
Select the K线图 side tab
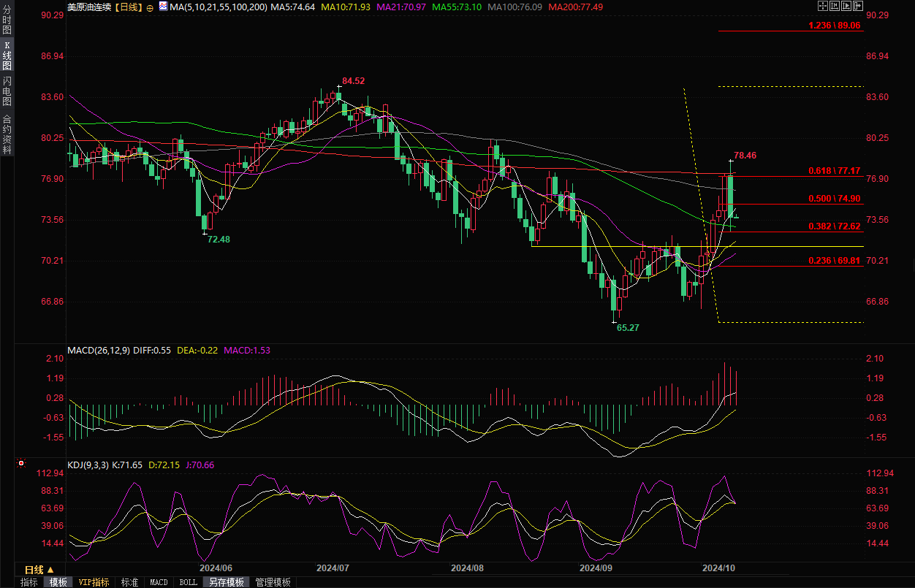pyautogui.click(x=7, y=56)
